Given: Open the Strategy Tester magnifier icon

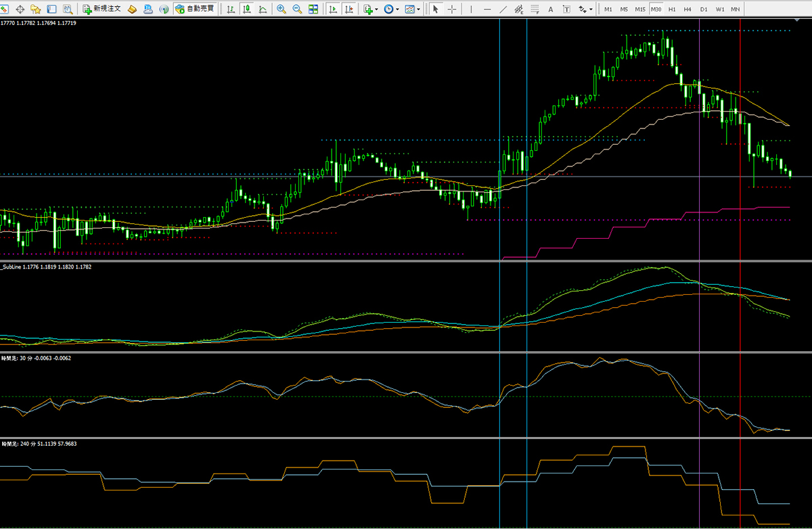Looking at the screenshot, I should click(68, 9).
